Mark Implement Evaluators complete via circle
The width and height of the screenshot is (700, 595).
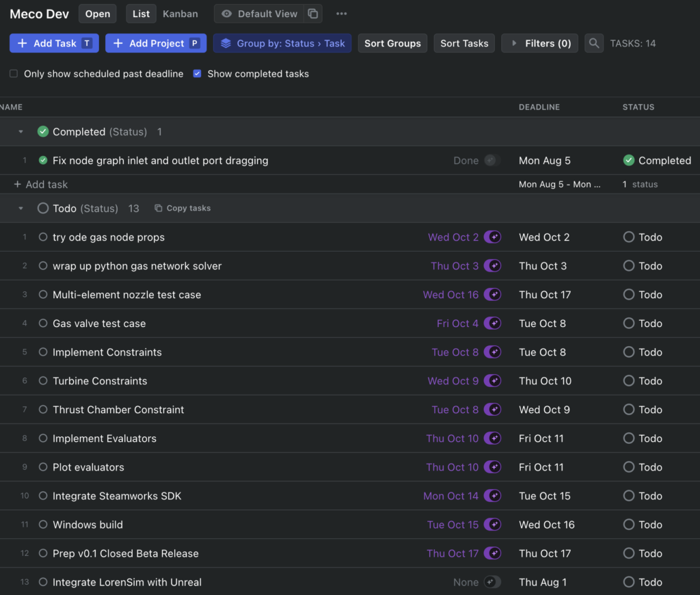point(43,438)
